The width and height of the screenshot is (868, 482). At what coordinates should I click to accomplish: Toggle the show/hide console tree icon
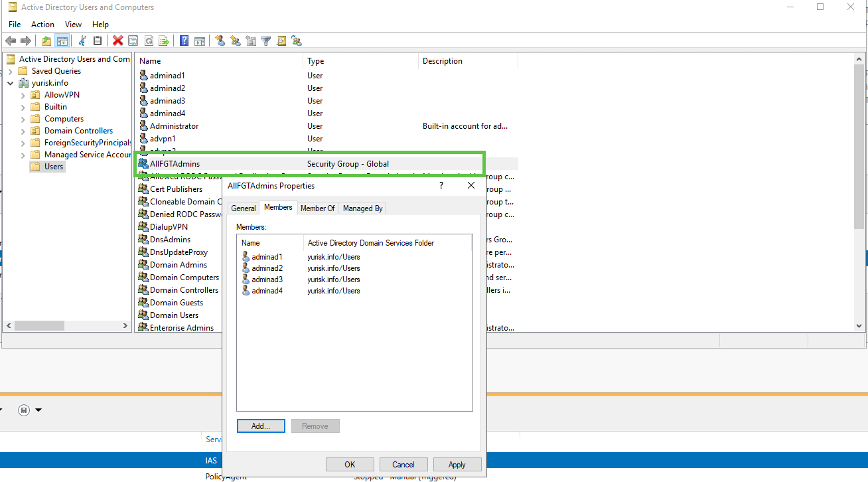coord(62,41)
